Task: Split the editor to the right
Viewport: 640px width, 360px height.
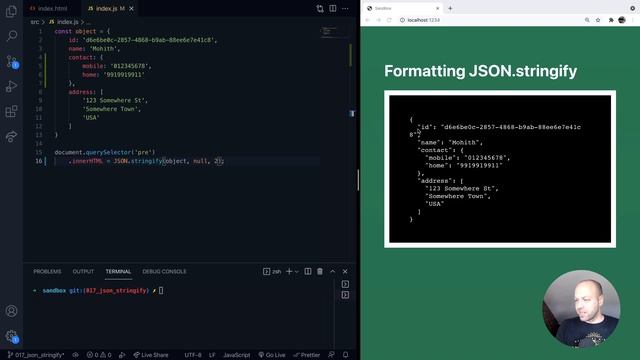Action: [333, 9]
